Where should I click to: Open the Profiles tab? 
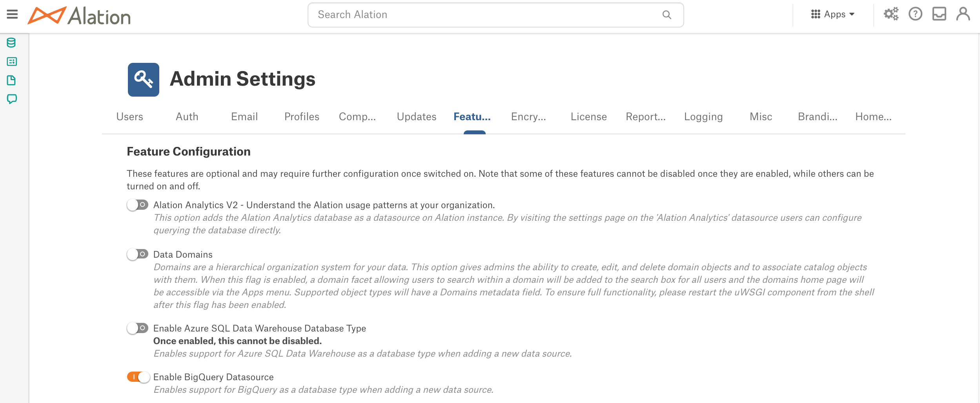click(302, 117)
